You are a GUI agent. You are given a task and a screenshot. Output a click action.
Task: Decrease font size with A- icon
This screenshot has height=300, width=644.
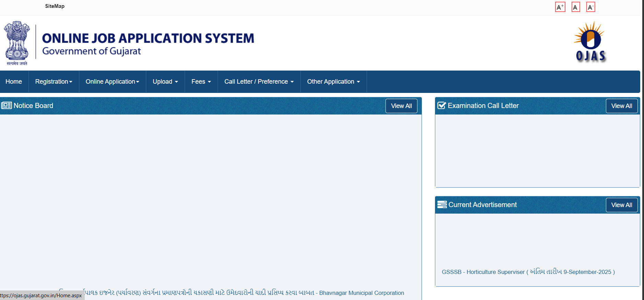tap(590, 7)
